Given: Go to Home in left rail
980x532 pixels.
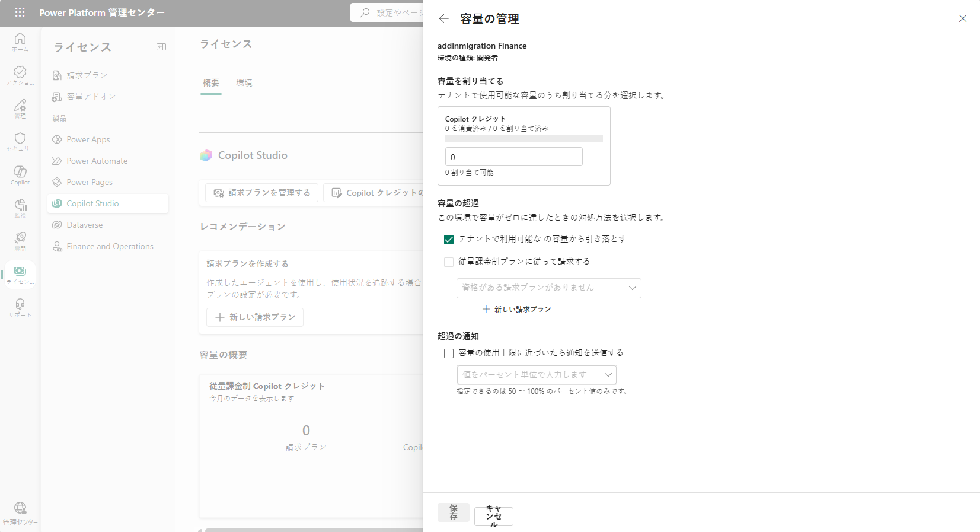Looking at the screenshot, I should click(x=20, y=42).
